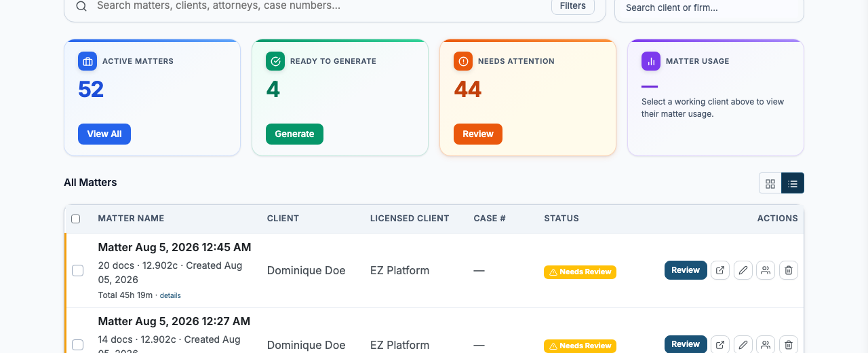Image resolution: width=868 pixels, height=353 pixels.
Task: Click EZ Platform in the 12:27 AM row
Action: click(x=399, y=345)
